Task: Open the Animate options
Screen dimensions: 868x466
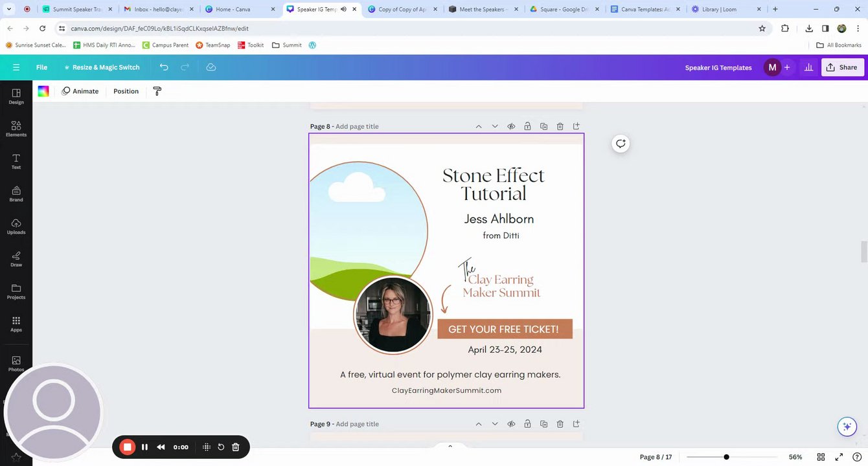Action: tap(80, 91)
